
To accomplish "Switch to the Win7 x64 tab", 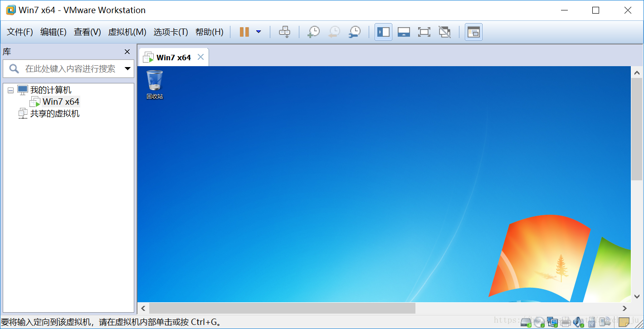I will 174,58.
